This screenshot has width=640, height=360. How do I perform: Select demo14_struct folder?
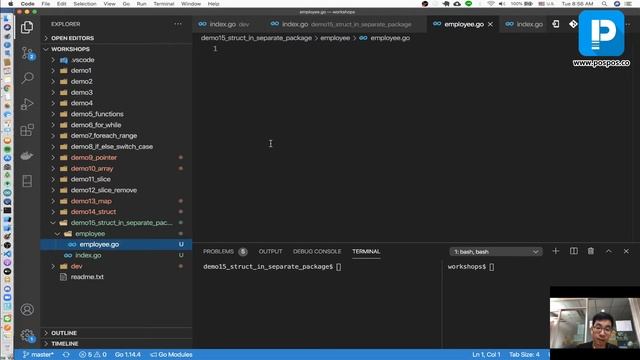(116, 212)
